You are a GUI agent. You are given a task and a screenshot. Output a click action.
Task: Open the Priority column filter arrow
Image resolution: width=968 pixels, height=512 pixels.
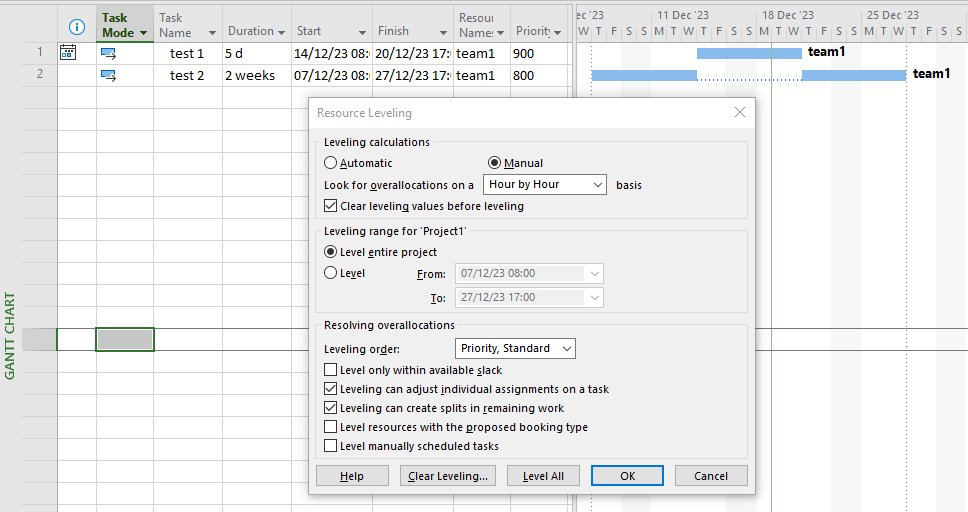(557, 33)
